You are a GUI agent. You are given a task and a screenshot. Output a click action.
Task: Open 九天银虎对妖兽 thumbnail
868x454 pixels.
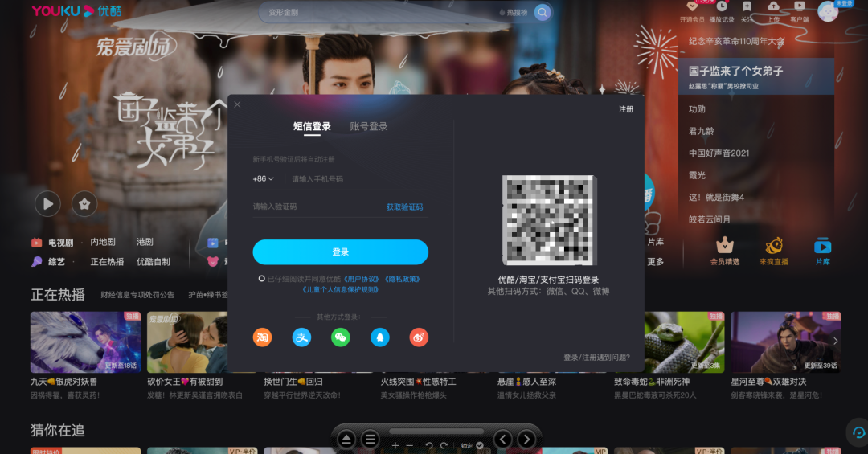86,342
